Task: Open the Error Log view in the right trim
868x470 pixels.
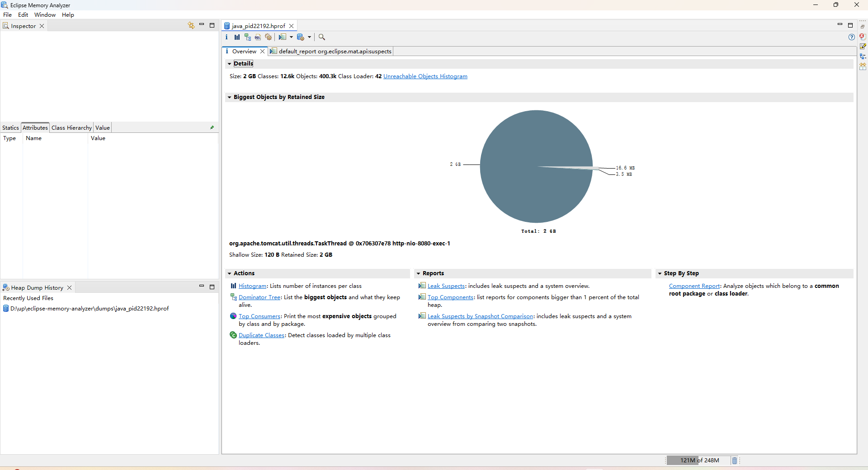Action: (x=863, y=36)
